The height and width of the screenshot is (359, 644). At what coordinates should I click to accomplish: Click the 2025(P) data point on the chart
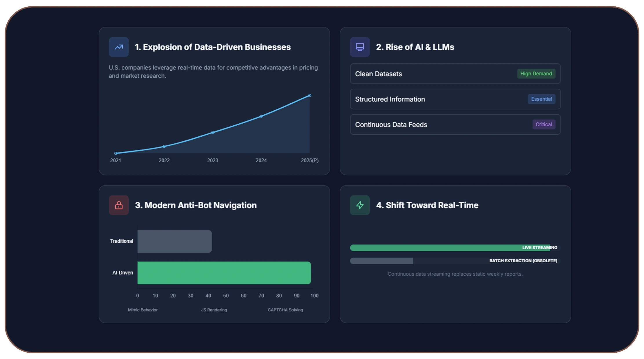click(x=309, y=95)
